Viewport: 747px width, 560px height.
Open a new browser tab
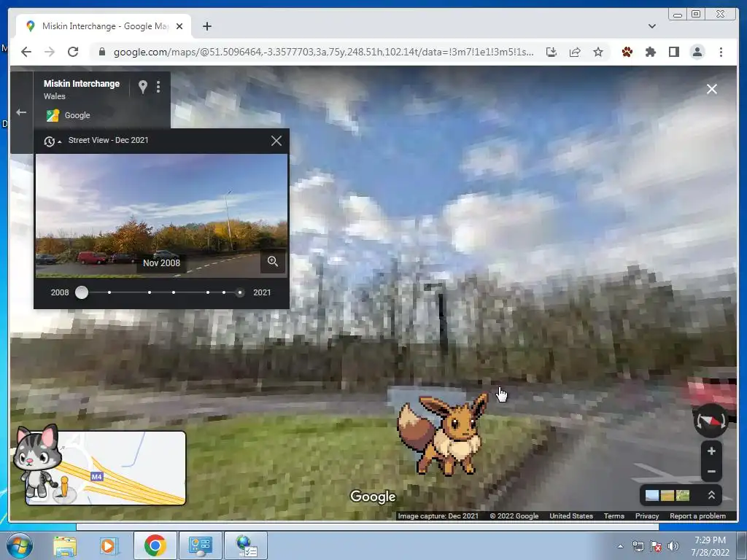[206, 26]
